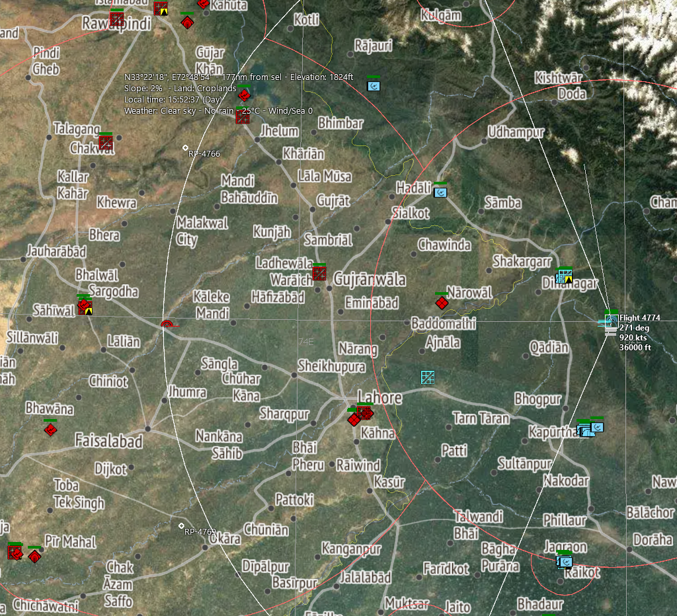Click the Pattoki city label
The height and width of the screenshot is (616, 677).
coord(294,500)
